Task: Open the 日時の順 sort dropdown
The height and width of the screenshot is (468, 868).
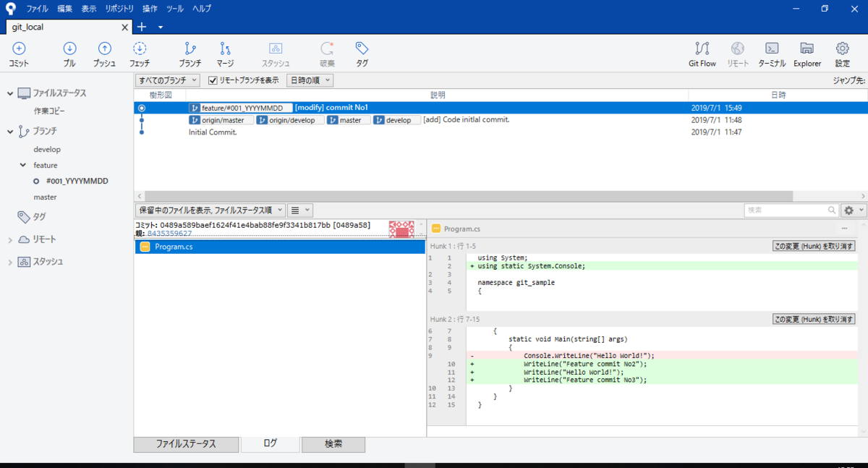Action: click(x=310, y=80)
